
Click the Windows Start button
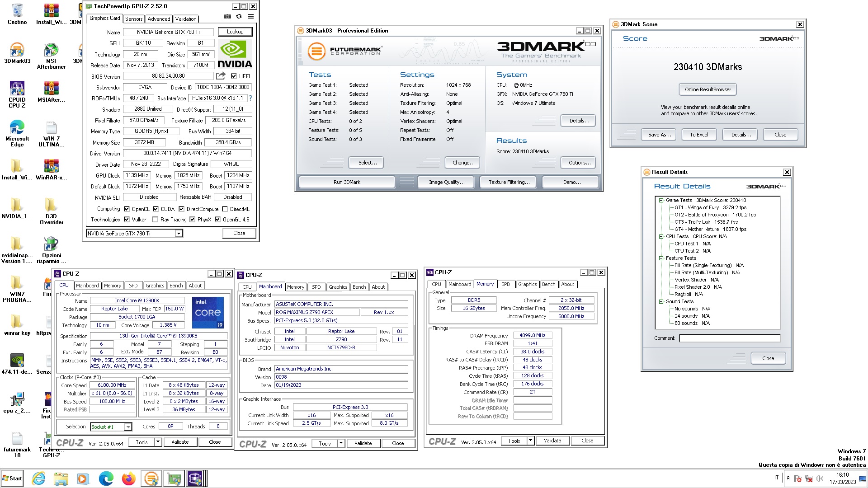pos(12,479)
